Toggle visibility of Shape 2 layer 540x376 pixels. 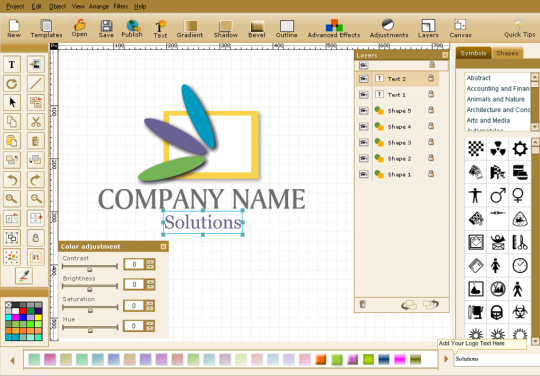[x=364, y=158]
